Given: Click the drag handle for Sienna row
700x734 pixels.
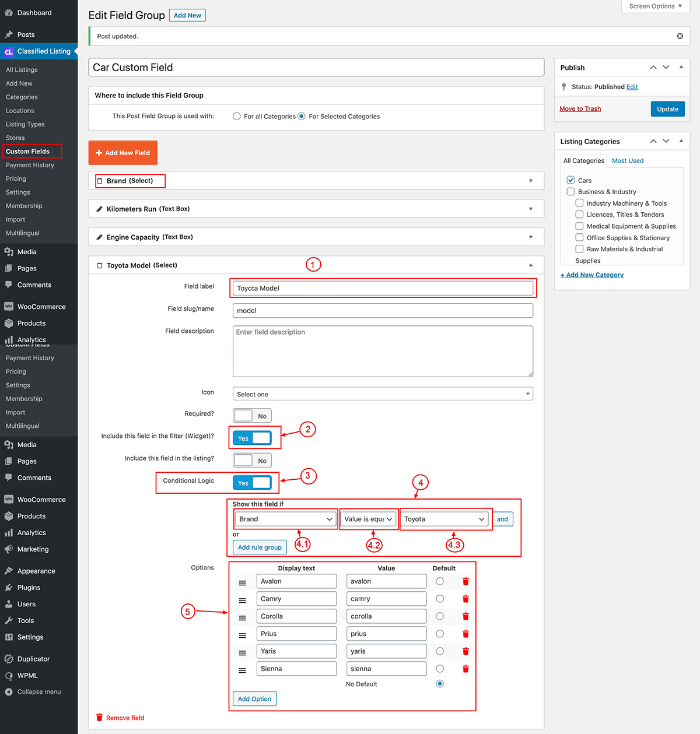Looking at the screenshot, I should coord(242,670).
